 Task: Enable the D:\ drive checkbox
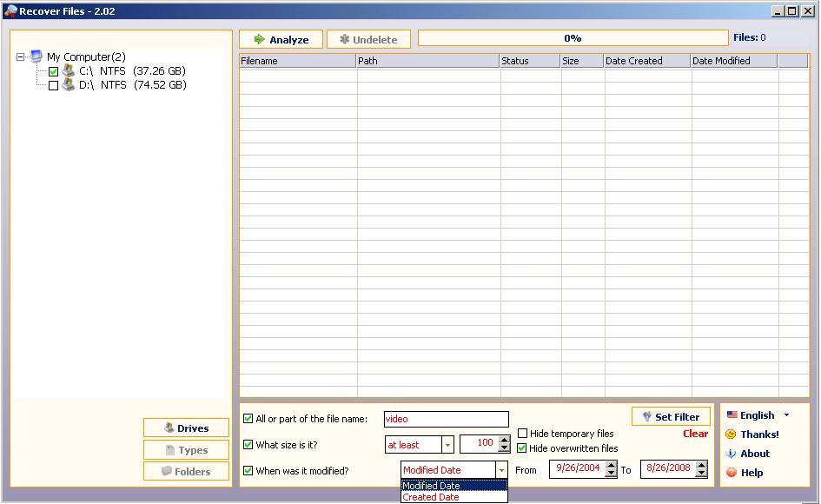(x=51, y=84)
